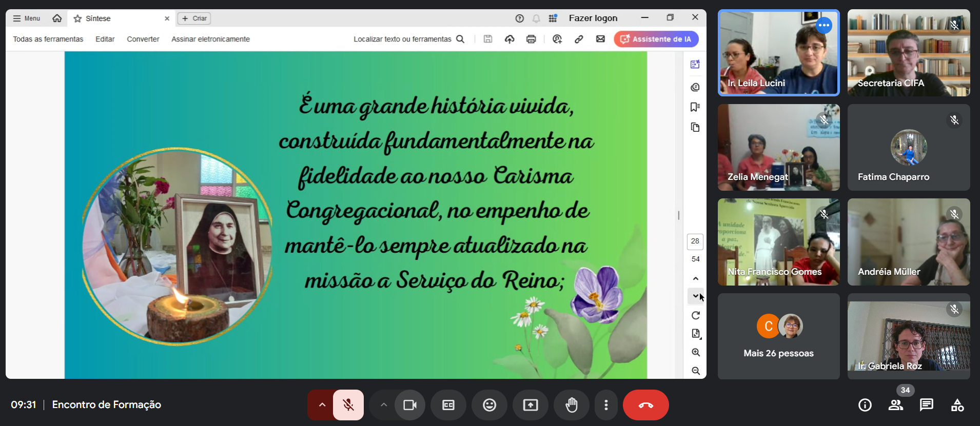
Task: Open Mais 26 pessoas tile
Action: (x=779, y=336)
